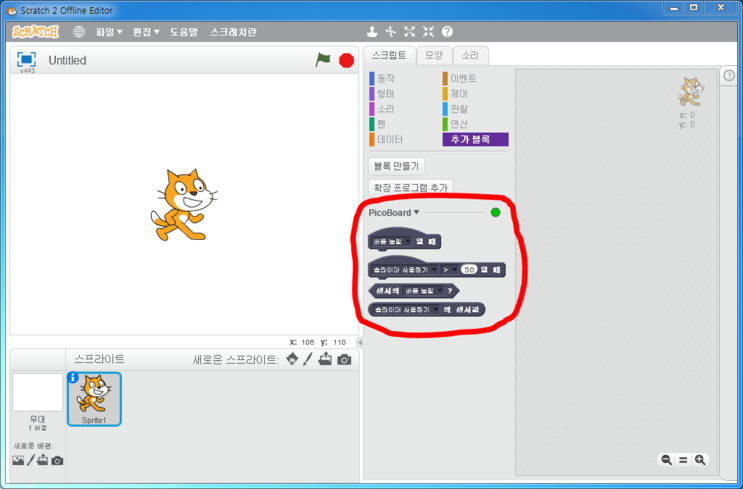Viewport: 743px width, 489px height.
Task: Select the 동작 block category
Action: [382, 79]
